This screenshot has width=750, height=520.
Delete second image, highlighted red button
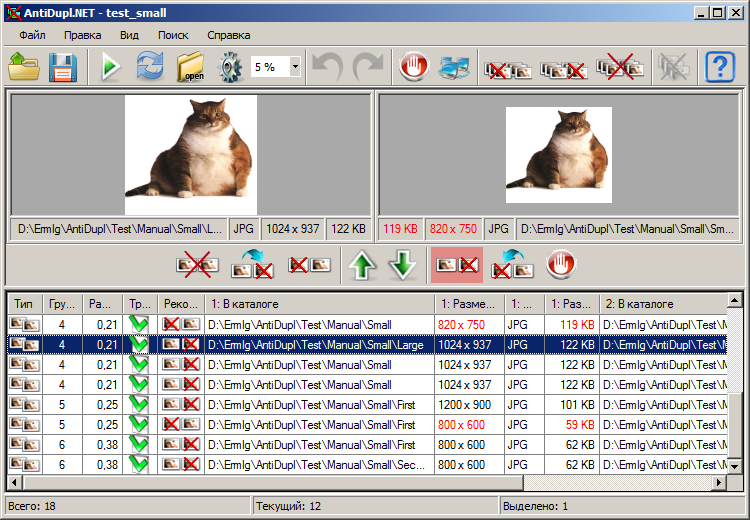[457, 265]
